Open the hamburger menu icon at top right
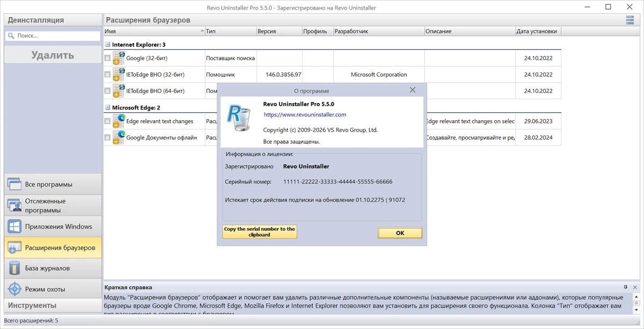 630,20
